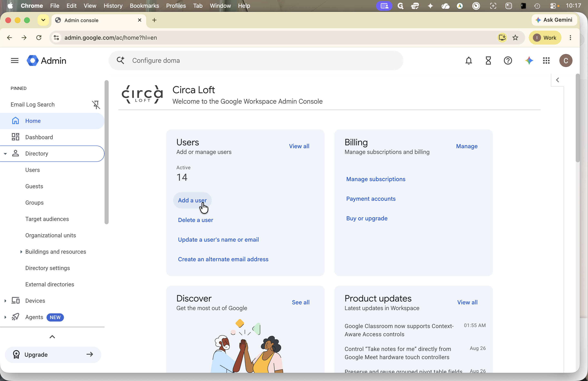
Task: View all Product updates
Action: 467,302
